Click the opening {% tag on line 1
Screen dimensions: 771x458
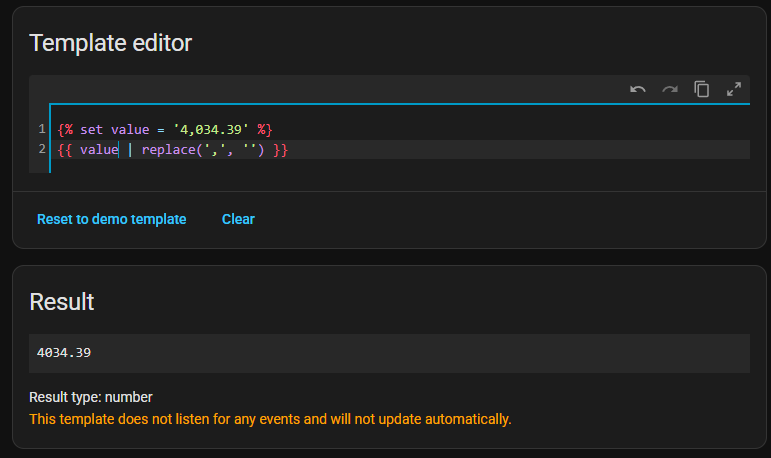pos(66,129)
